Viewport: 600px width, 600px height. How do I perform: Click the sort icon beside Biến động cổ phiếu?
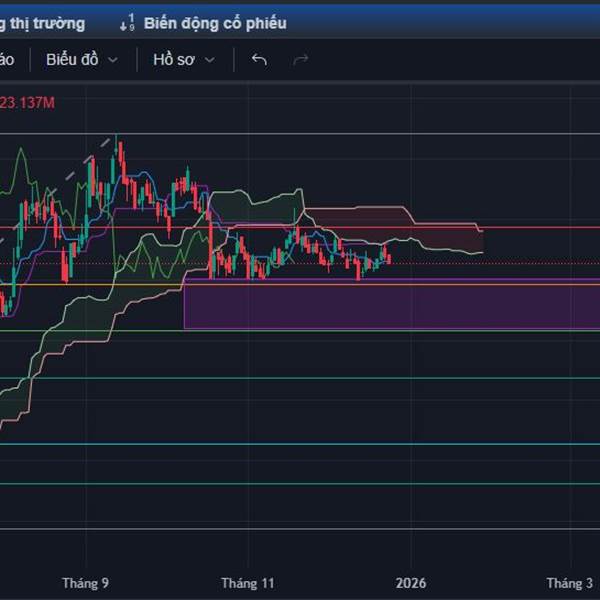pos(126,23)
